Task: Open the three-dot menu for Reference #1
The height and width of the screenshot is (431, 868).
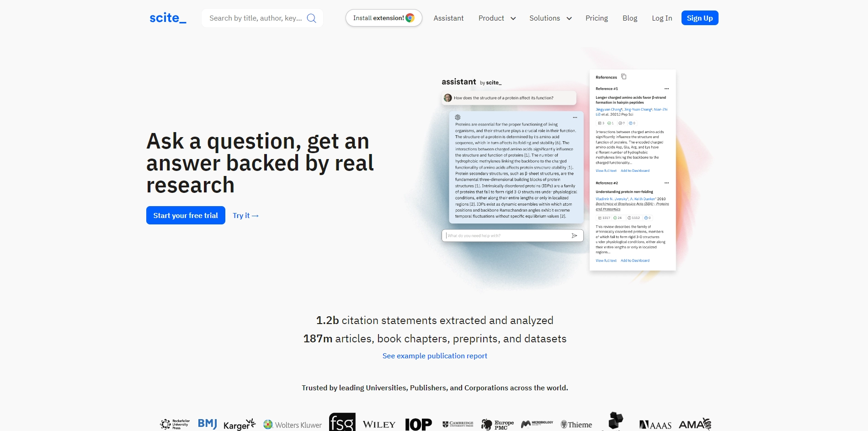Action: coord(666,89)
